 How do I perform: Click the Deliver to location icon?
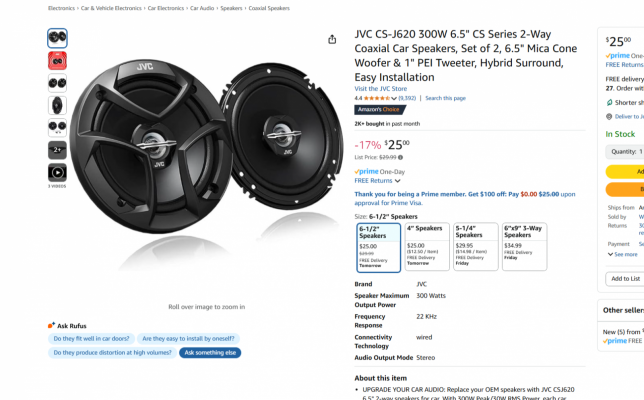[609, 117]
